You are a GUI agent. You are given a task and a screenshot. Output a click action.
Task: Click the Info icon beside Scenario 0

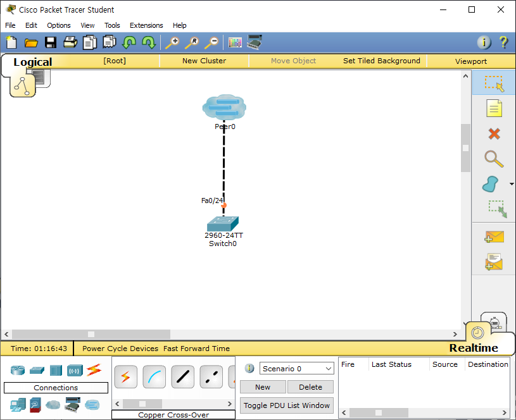tap(249, 368)
